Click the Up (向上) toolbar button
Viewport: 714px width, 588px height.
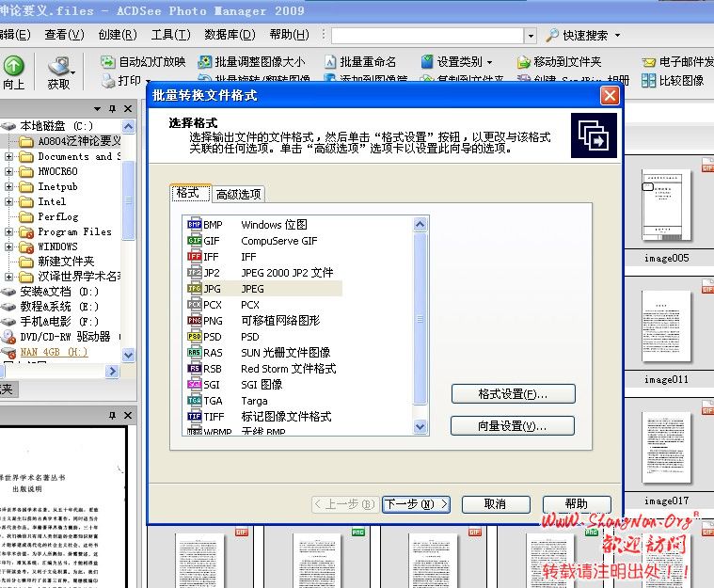point(14,72)
